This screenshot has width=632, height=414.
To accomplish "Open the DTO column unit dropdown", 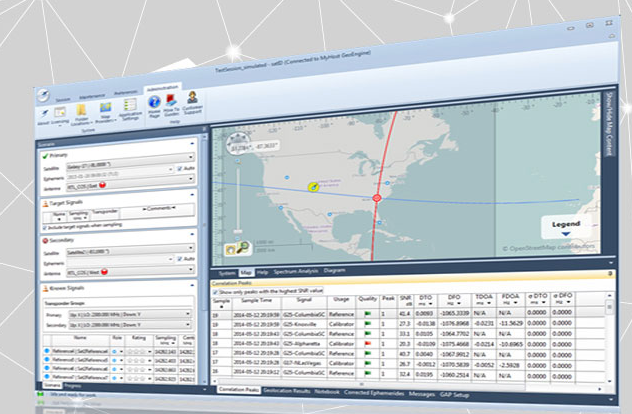I will pyautogui.click(x=430, y=303).
